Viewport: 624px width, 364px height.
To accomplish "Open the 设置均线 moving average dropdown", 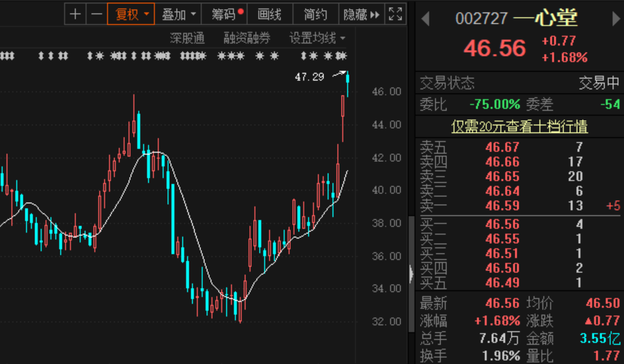I will pyautogui.click(x=318, y=38).
